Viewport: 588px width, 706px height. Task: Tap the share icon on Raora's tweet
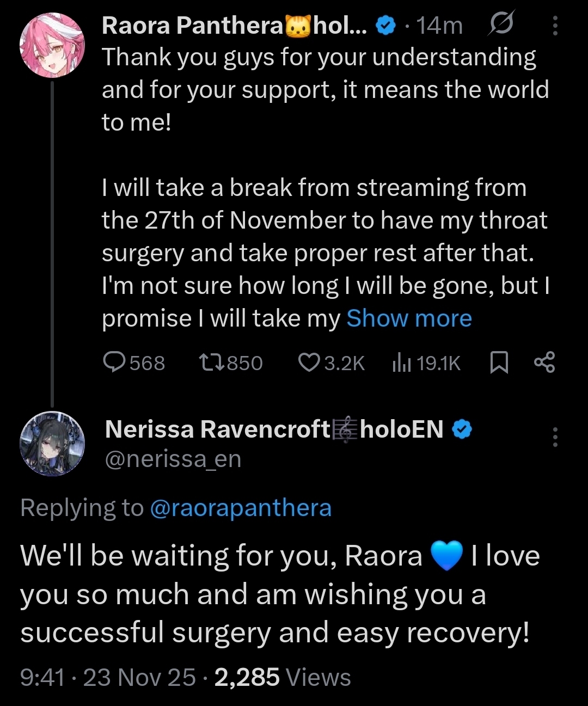click(x=544, y=362)
